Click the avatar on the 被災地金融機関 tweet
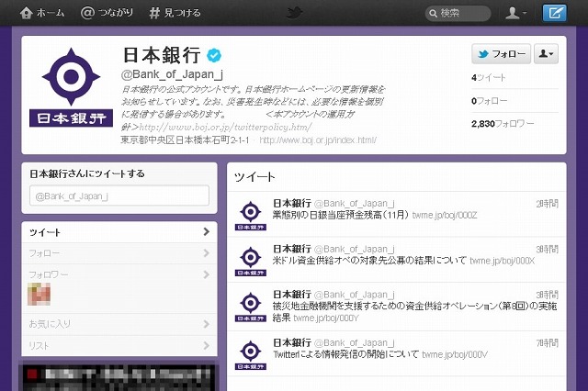The image size is (588, 391). tap(251, 307)
